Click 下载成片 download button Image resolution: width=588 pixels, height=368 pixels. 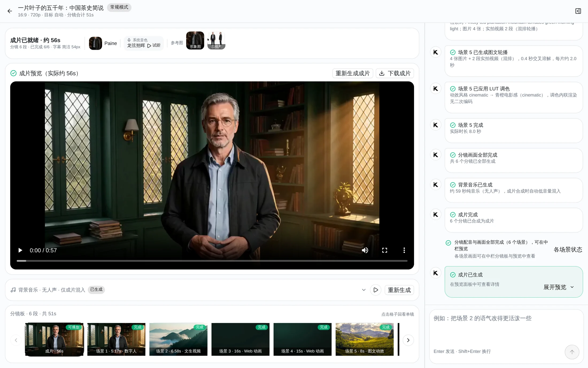pos(395,73)
